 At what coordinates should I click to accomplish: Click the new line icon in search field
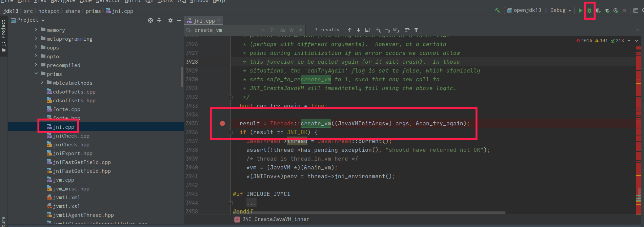tap(272, 30)
